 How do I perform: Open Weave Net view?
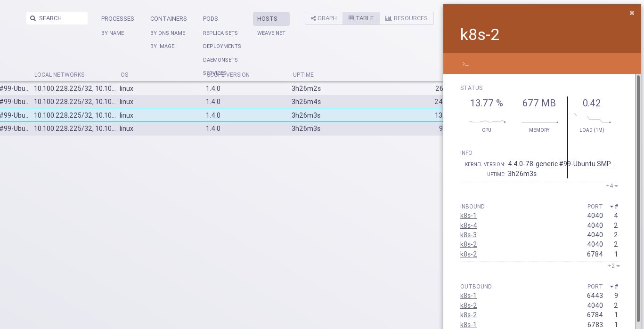pyautogui.click(x=271, y=33)
